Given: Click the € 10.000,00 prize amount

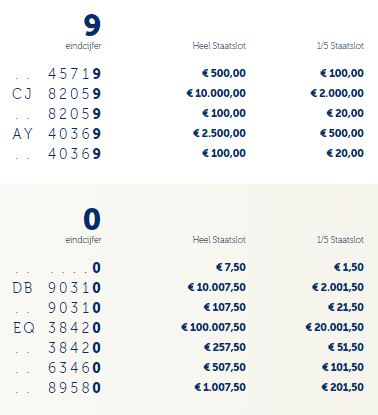Looking at the screenshot, I should point(216,93).
